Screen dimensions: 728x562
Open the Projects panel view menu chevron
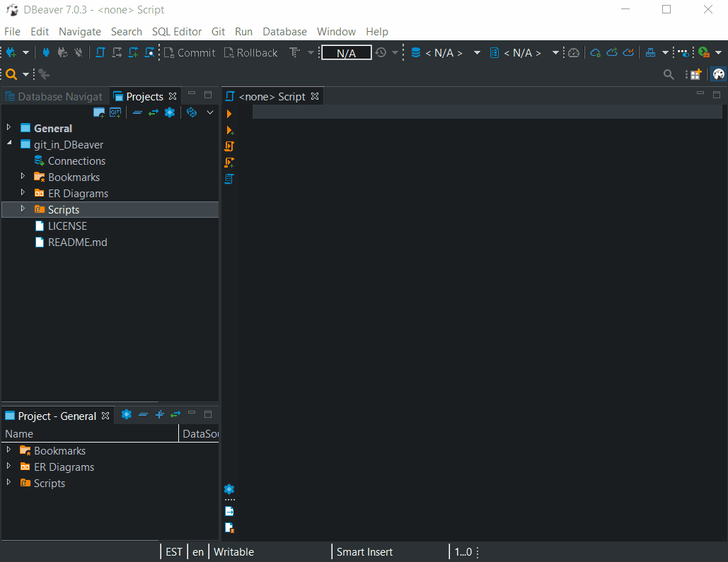point(210,112)
